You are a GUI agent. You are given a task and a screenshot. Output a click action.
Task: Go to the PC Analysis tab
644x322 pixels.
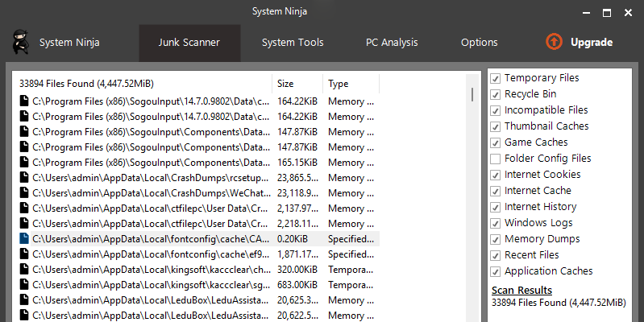392,42
